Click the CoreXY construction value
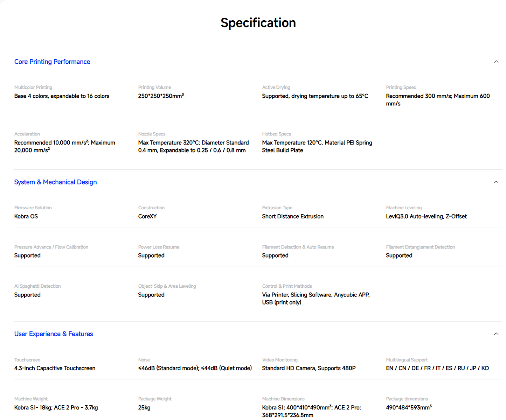Image resolution: width=506 pixels, height=420 pixels. [147, 216]
